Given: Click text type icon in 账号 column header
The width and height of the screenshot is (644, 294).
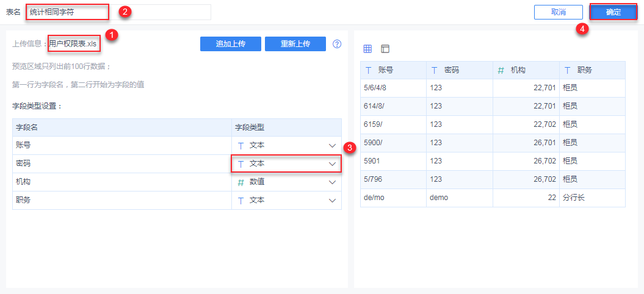Looking at the screenshot, I should point(368,70).
